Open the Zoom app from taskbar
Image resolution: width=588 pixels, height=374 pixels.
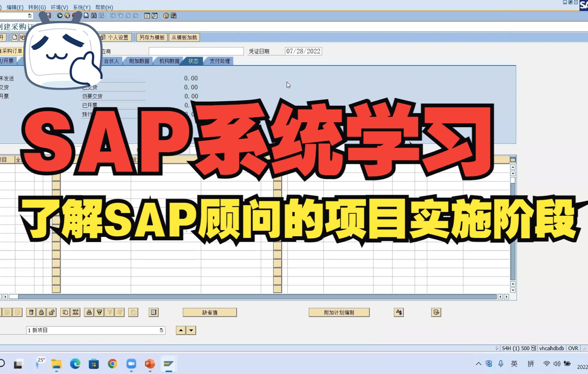click(131, 364)
